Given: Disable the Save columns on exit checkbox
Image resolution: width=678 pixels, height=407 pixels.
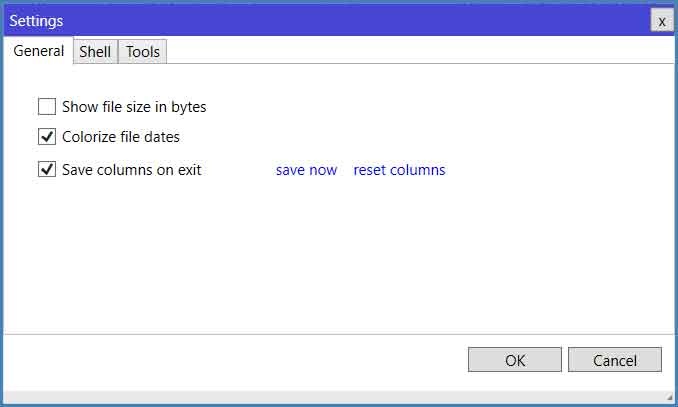Looking at the screenshot, I should 47,169.
